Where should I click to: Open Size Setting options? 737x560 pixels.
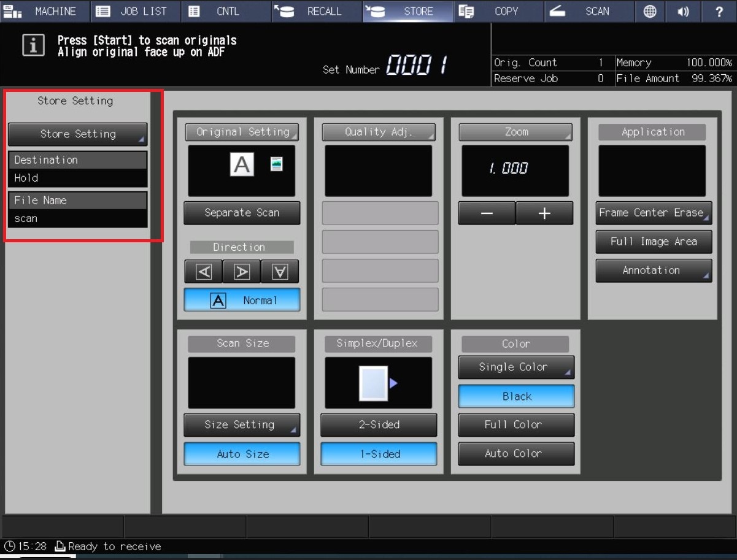242,424
